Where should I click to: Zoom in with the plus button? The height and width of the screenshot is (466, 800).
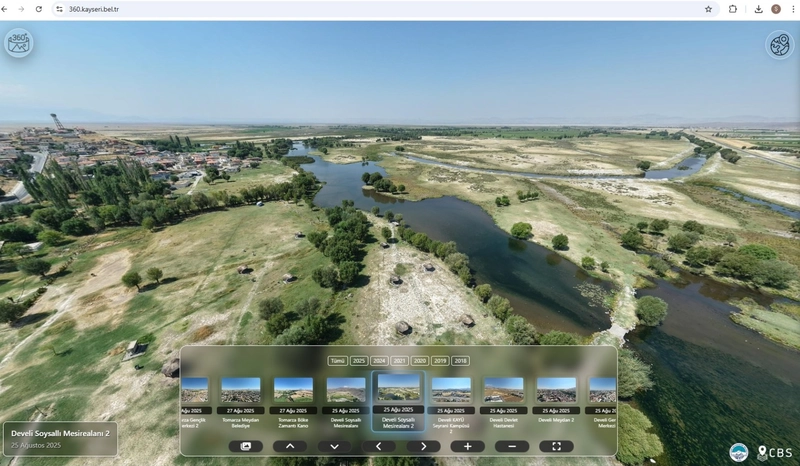(x=467, y=446)
